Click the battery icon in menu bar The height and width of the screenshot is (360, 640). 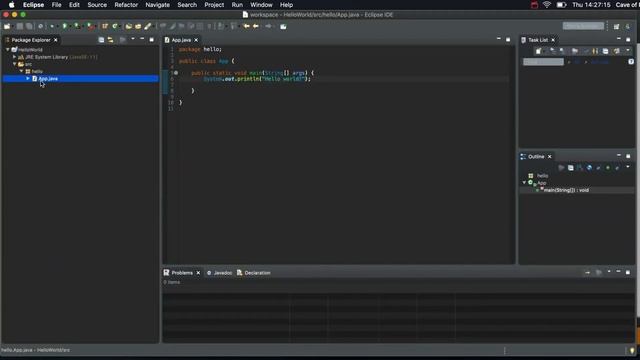[x=562, y=5]
